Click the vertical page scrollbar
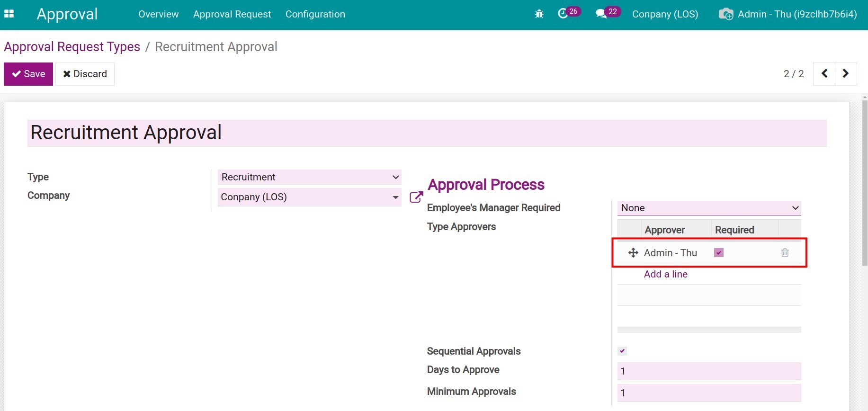 (865, 183)
